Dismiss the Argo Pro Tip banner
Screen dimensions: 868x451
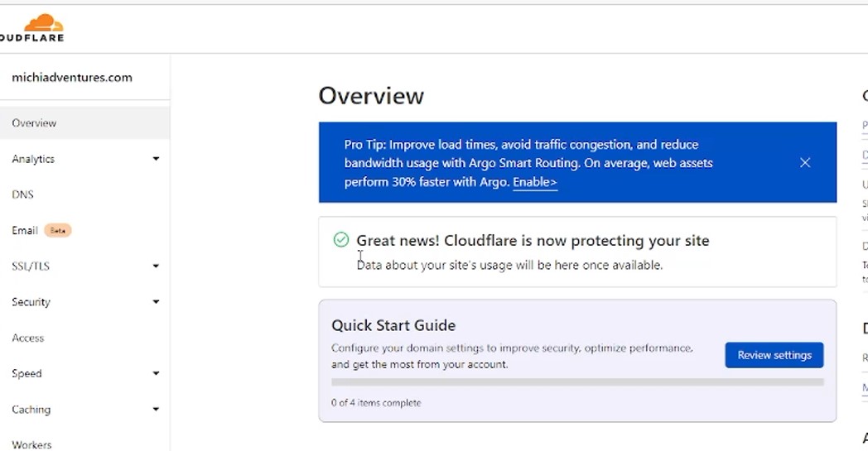(805, 163)
